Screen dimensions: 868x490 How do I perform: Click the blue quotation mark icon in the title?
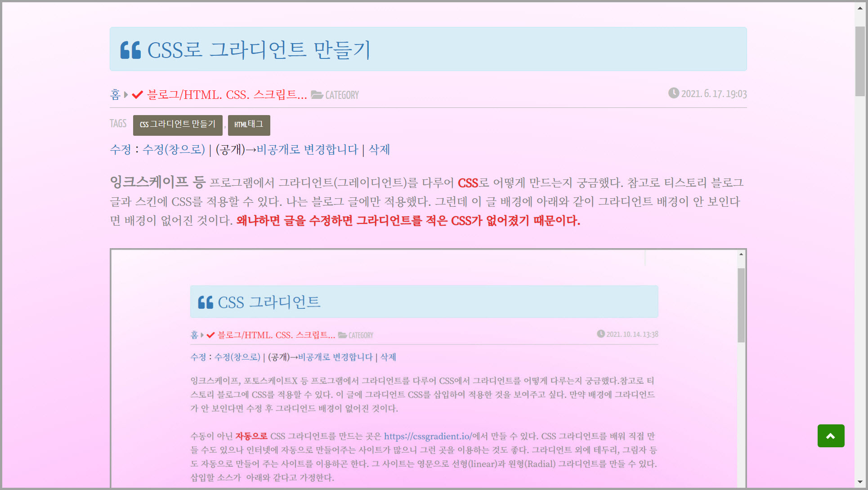coord(130,50)
